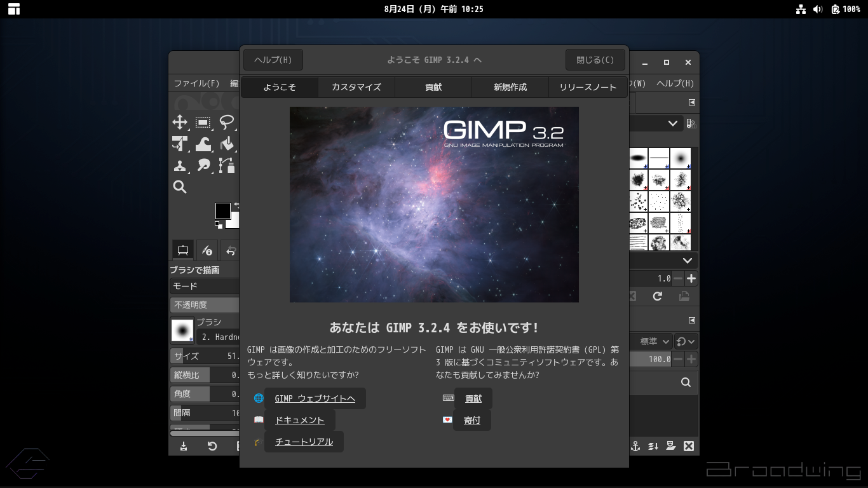Reset colors to default black and white
Image resolution: width=868 pixels, height=488 pixels.
tap(218, 225)
